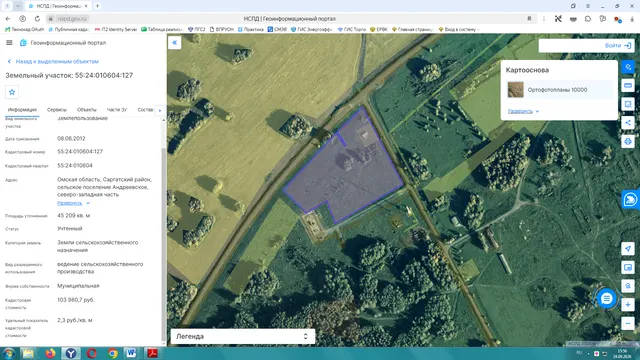Click the share map icon

[628, 123]
